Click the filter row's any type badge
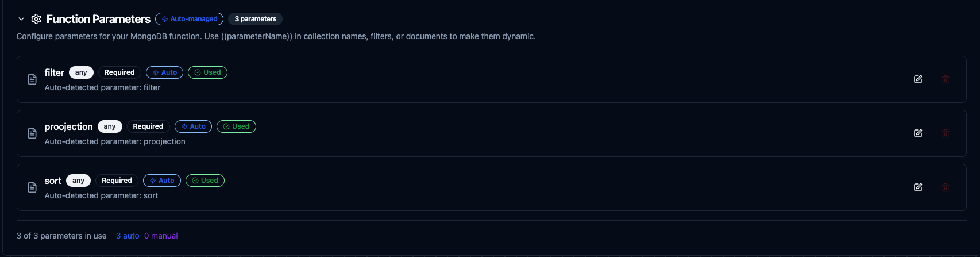This screenshot has height=257, width=980. (x=81, y=72)
